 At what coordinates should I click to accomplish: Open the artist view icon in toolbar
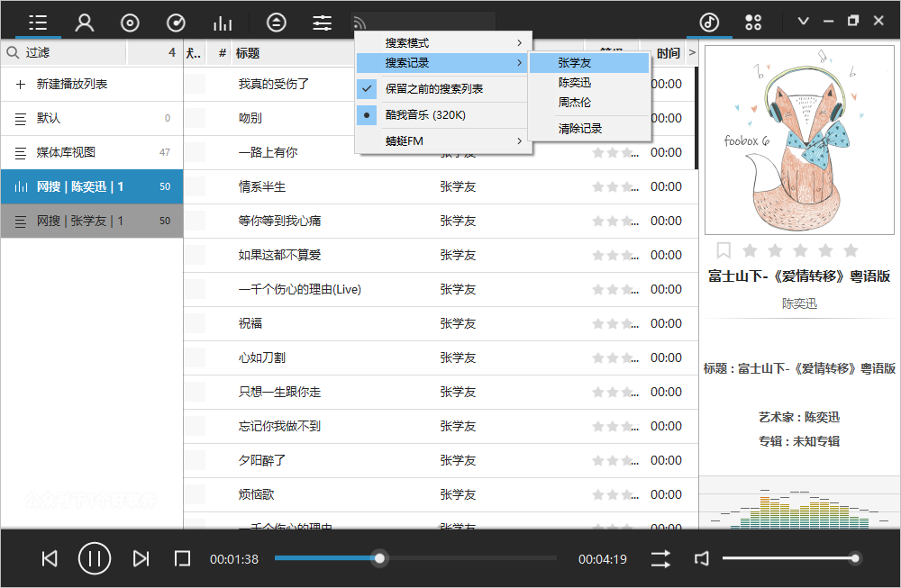tap(85, 23)
